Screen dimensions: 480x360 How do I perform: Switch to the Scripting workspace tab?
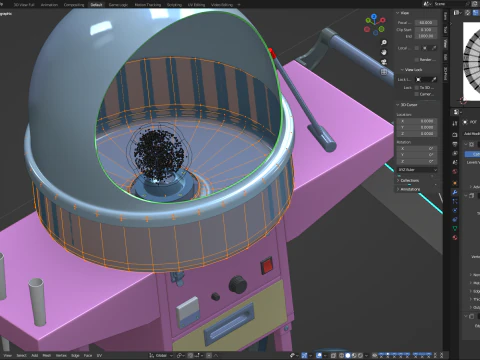coord(174,5)
